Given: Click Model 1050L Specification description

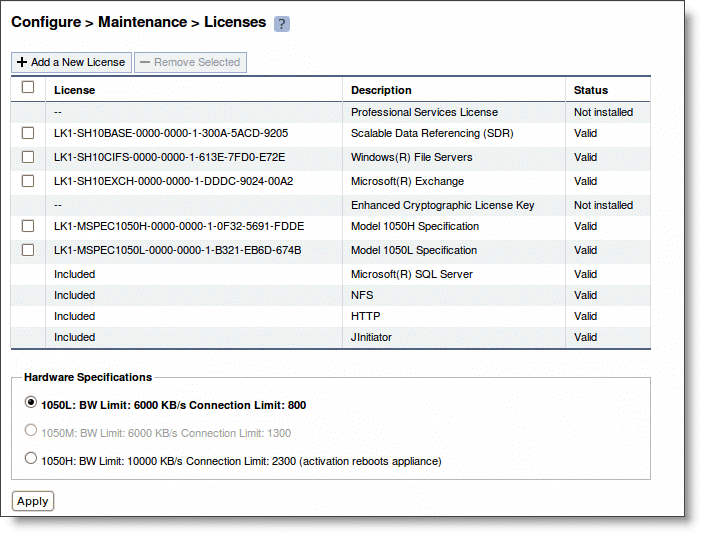Looking at the screenshot, I should click(x=414, y=250).
